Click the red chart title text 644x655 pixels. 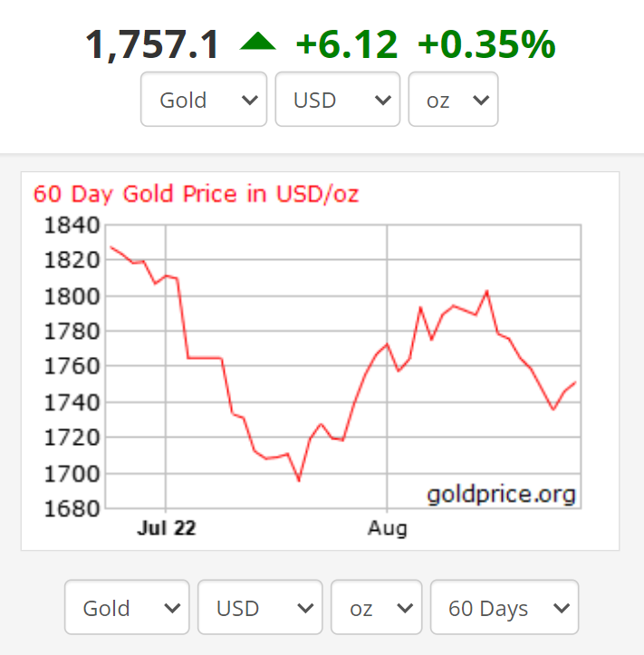point(196,194)
